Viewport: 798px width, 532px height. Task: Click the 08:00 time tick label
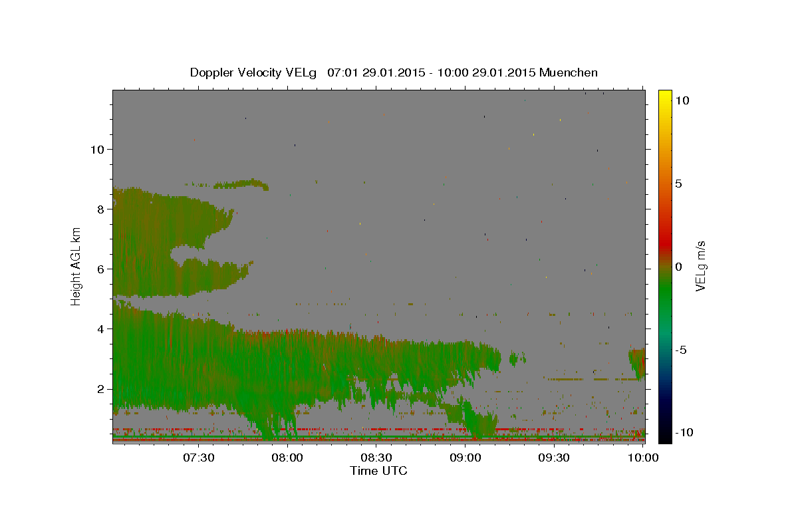(288, 458)
